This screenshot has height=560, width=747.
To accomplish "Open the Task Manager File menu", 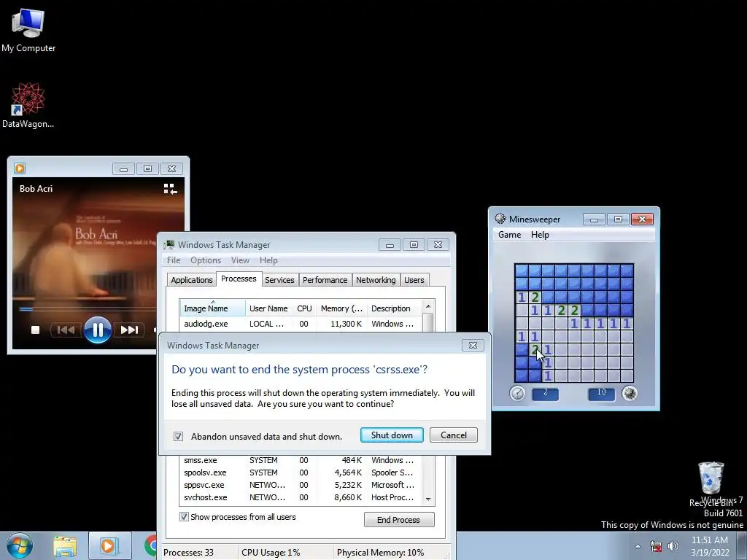I will [174, 260].
